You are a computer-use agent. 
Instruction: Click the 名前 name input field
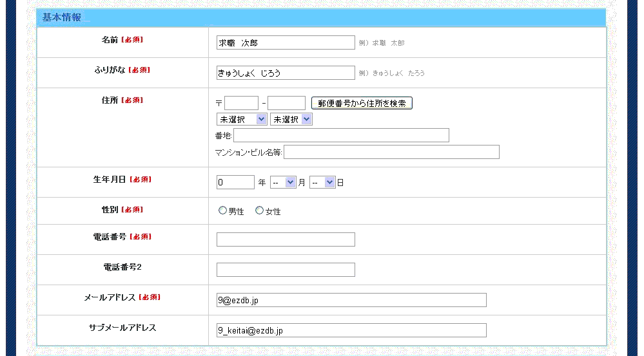[286, 42]
